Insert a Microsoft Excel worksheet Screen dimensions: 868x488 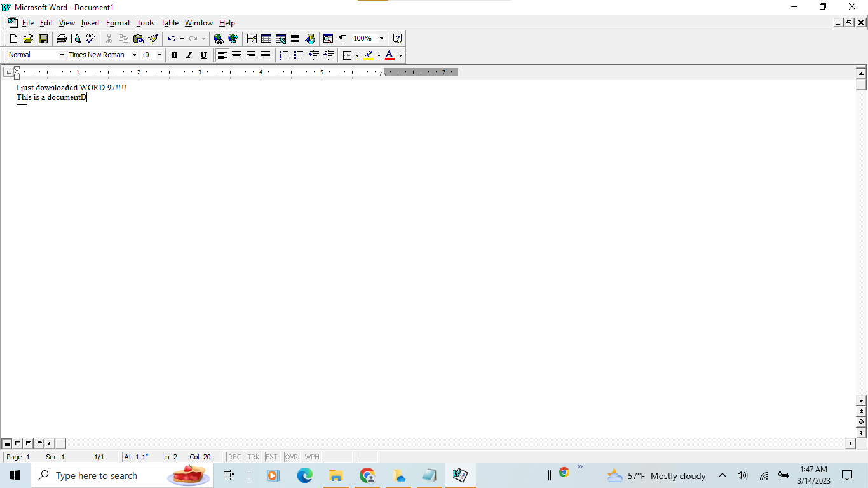point(280,38)
